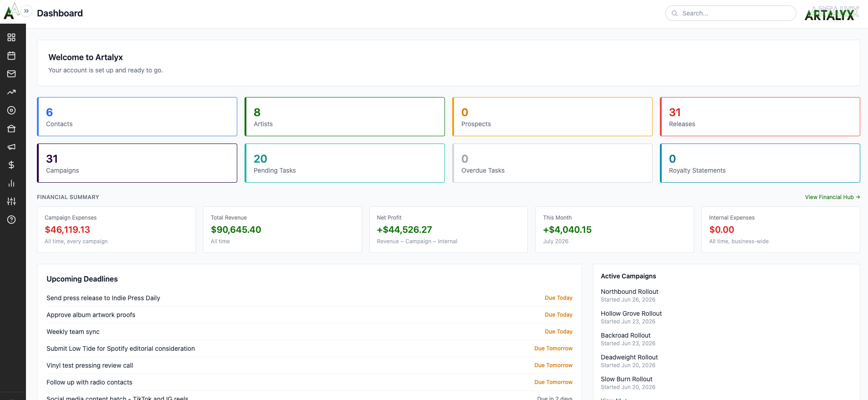
Task: Click 'Weekly team sync' deadline
Action: [73, 332]
